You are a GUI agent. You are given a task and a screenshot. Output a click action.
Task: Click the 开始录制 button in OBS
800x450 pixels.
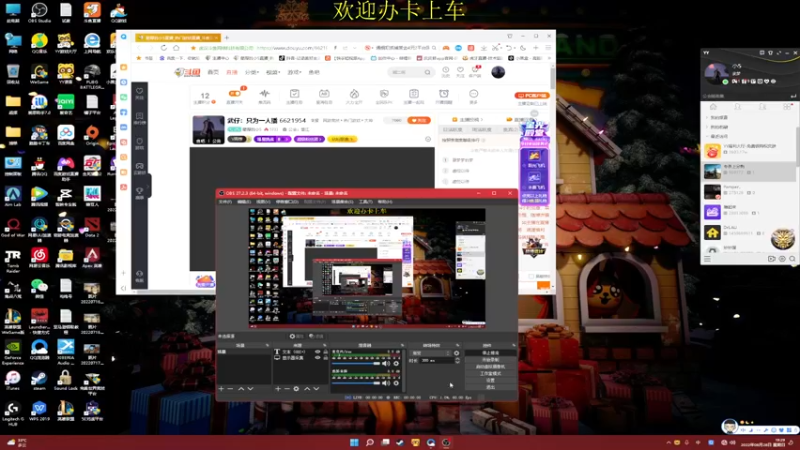[x=490, y=360]
